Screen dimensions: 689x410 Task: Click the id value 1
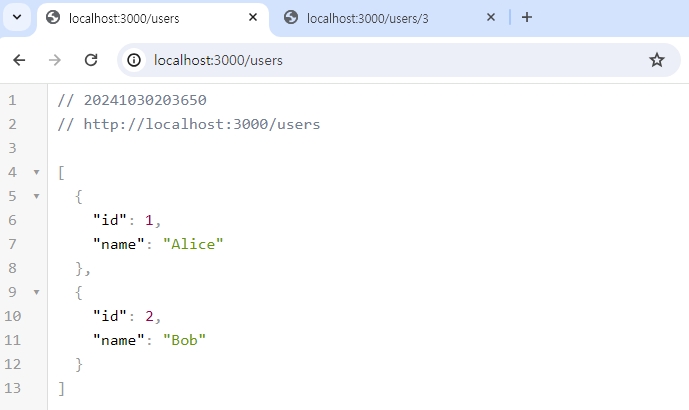(149, 220)
